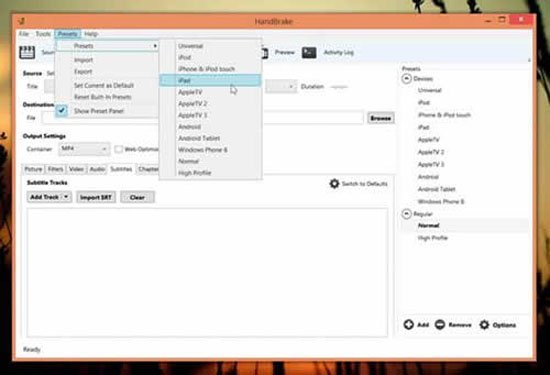Collapse the Devices preset group

coord(406,79)
